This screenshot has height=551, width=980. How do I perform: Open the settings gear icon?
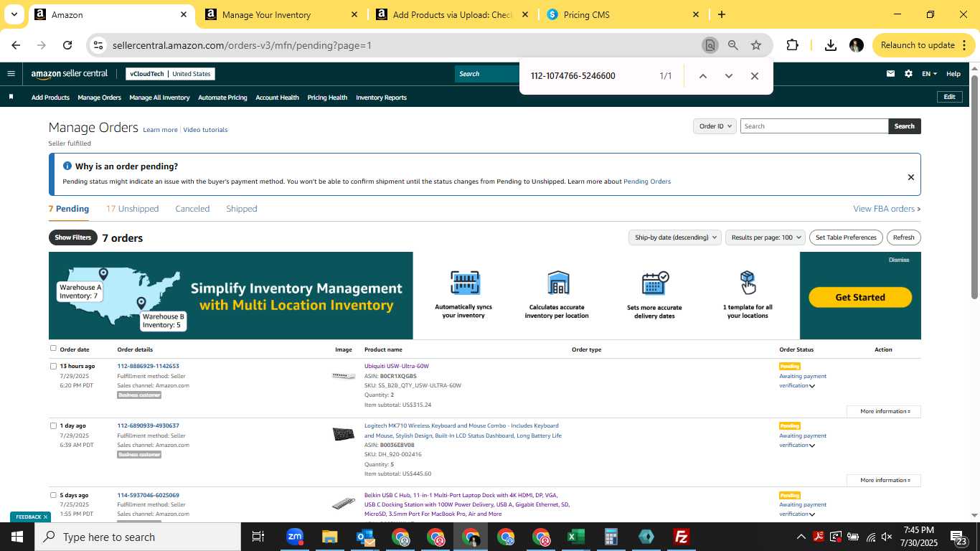pos(908,73)
